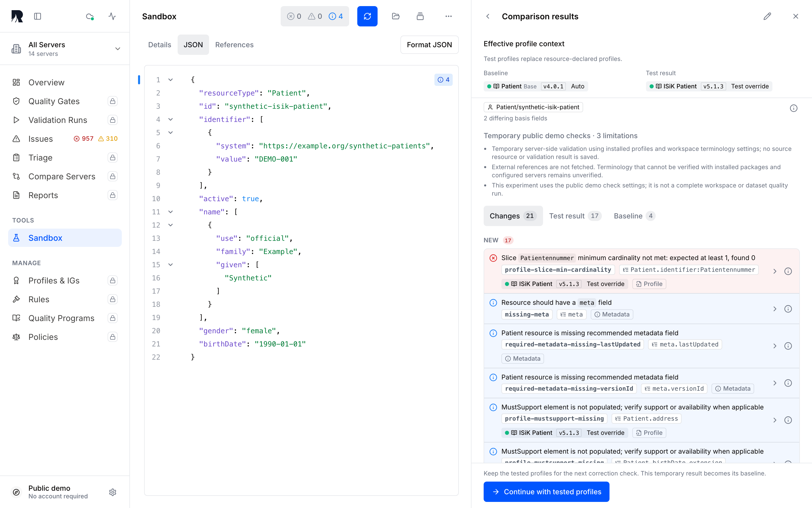The width and height of the screenshot is (812, 508).
Task: Collapse the object fold at line 12
Action: coord(171,225)
